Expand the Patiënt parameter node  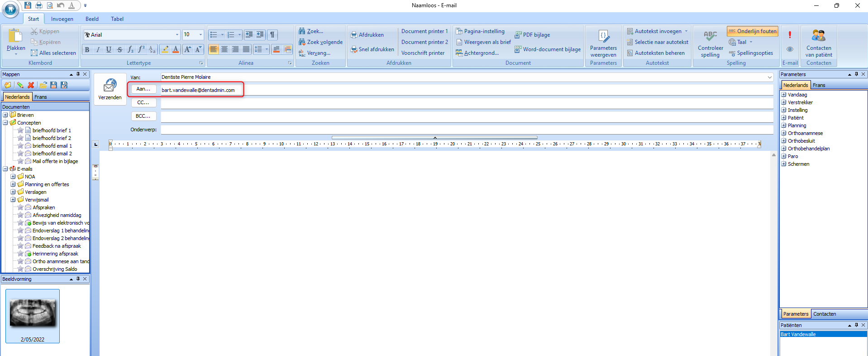[783, 118]
